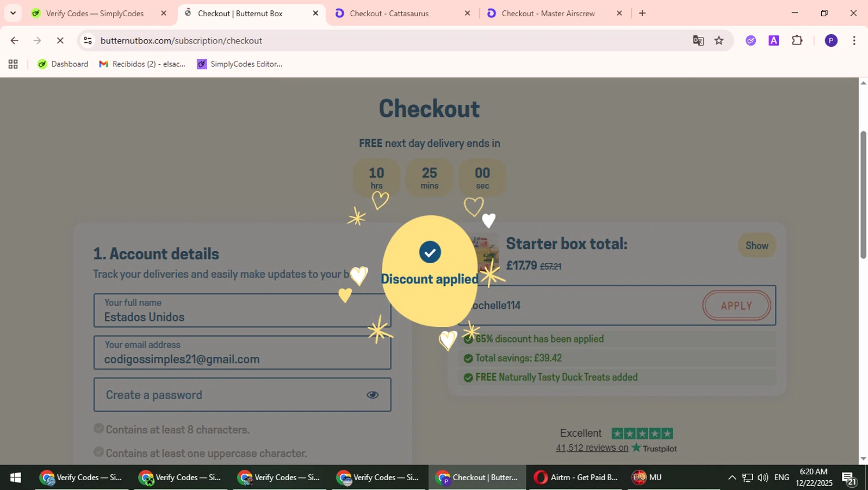Show hidden system tray icons
The image size is (868, 490).
pos(732,478)
